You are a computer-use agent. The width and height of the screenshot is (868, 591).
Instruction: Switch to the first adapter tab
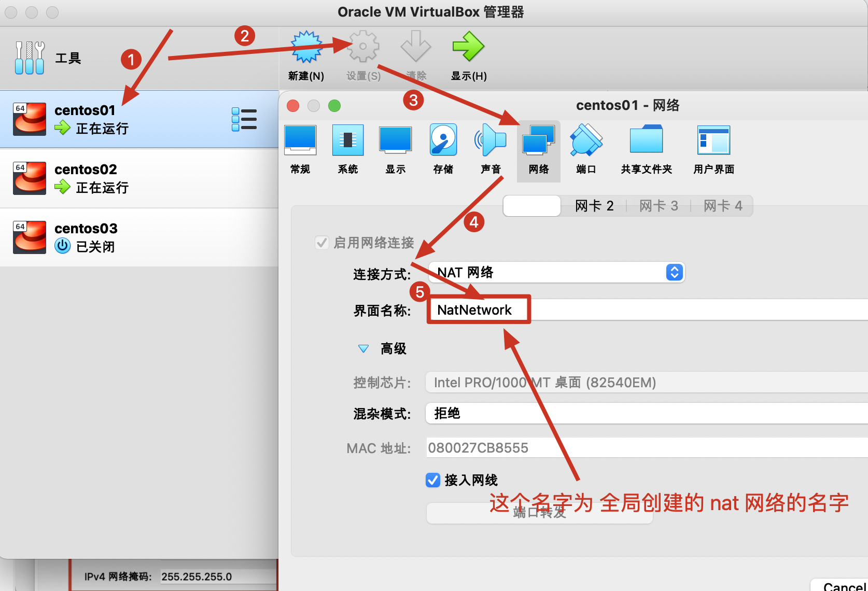pyautogui.click(x=532, y=206)
